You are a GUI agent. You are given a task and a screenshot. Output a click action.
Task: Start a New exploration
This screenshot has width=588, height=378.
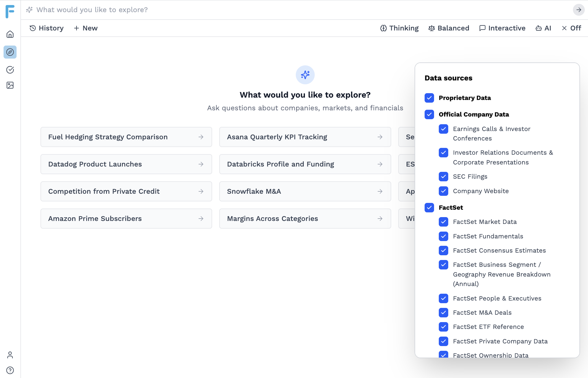[x=86, y=28]
